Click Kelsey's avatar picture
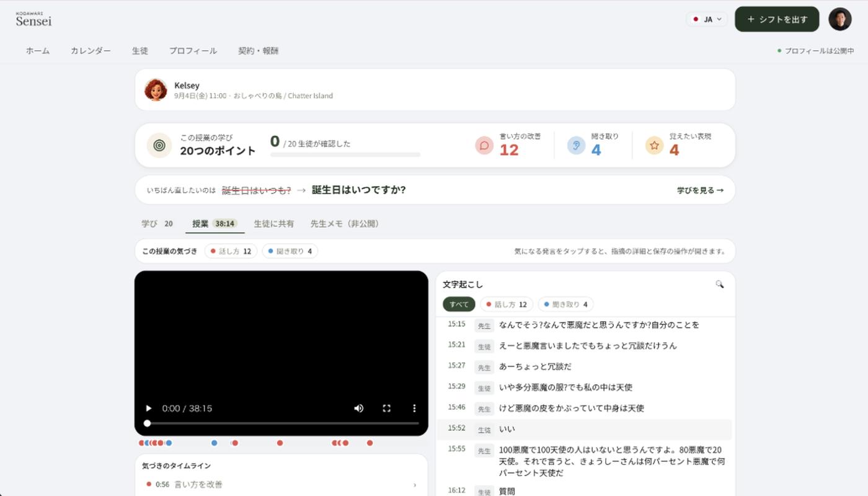 coord(156,90)
